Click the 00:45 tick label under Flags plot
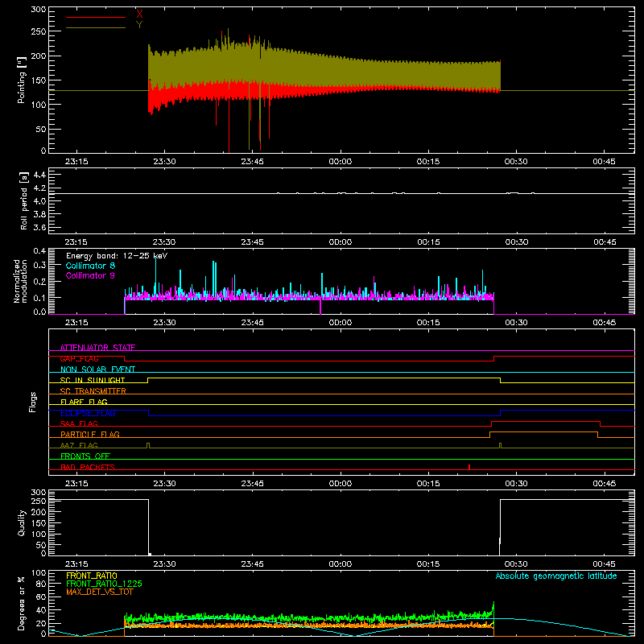Screen dimensions: 644x644 coord(605,484)
